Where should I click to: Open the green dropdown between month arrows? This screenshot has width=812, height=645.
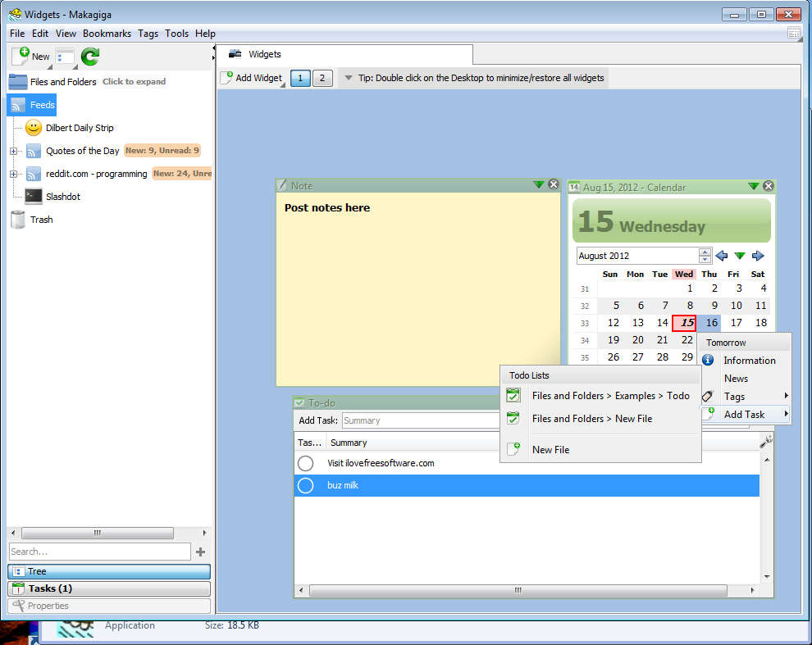coord(740,256)
